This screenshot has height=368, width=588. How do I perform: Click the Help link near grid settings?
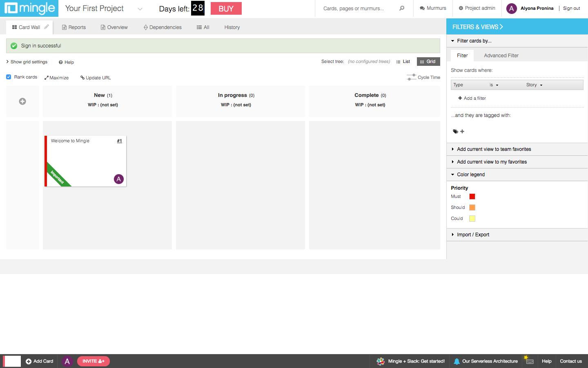[66, 62]
